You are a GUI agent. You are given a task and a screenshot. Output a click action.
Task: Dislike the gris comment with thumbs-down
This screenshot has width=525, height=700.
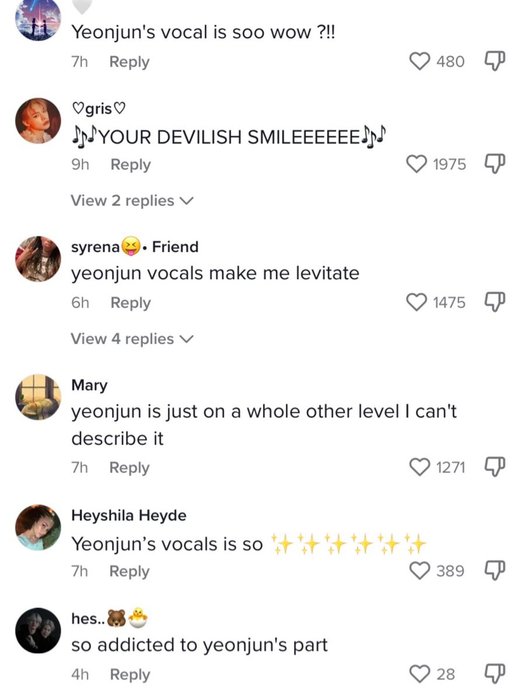495,164
